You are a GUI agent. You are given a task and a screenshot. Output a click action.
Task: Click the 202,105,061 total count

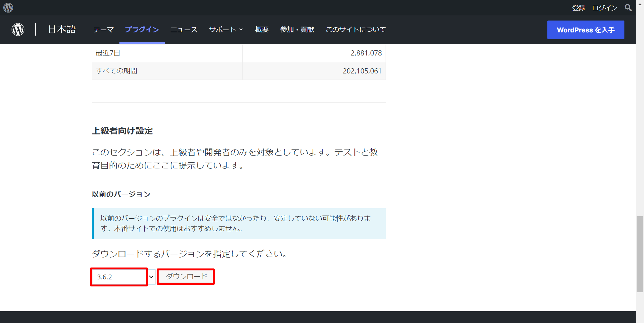click(x=362, y=71)
